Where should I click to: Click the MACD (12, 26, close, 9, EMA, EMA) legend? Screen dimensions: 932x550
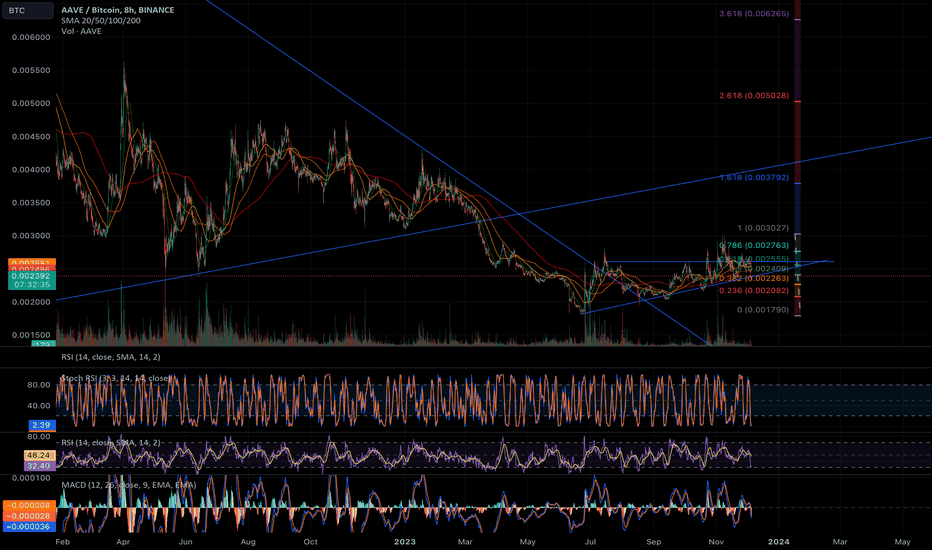[x=128, y=485]
